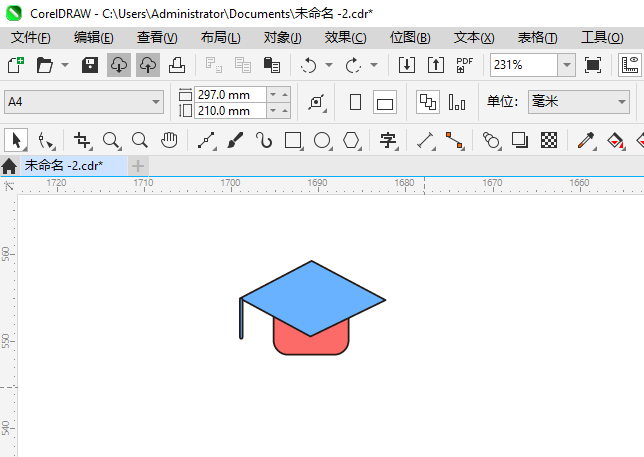Viewport: 644px width, 457px height.
Task: Open the units dropdown showing 毫米
Action: 579,102
